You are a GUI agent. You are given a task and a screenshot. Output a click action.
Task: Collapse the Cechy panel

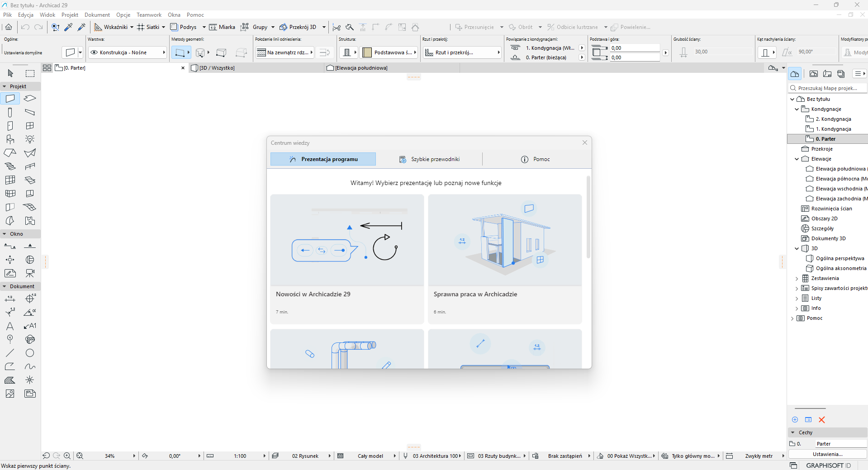click(x=792, y=432)
